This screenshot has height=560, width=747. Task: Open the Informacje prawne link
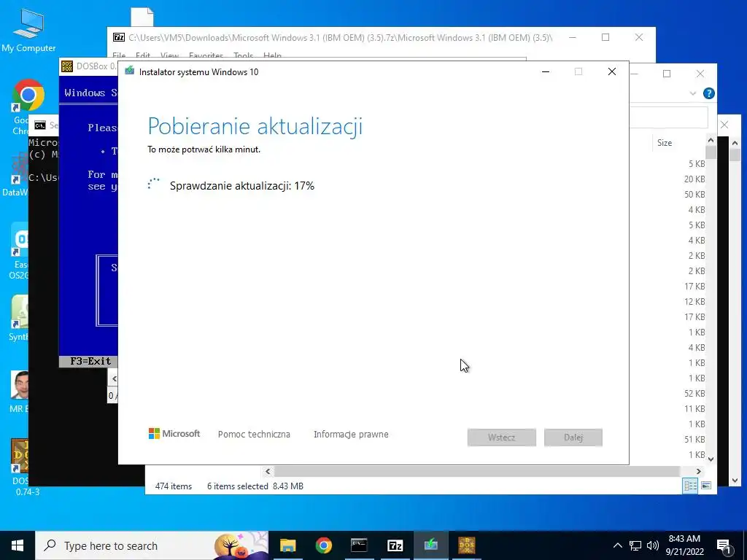[351, 435]
